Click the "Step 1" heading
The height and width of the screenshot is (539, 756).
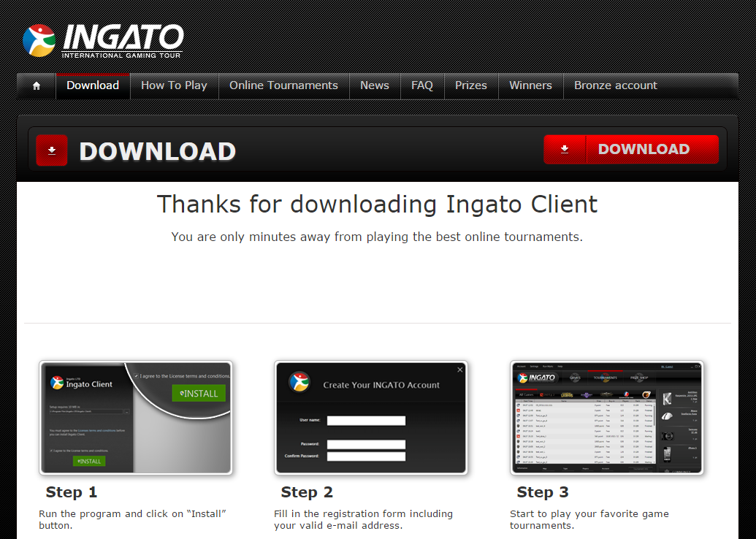(72, 492)
